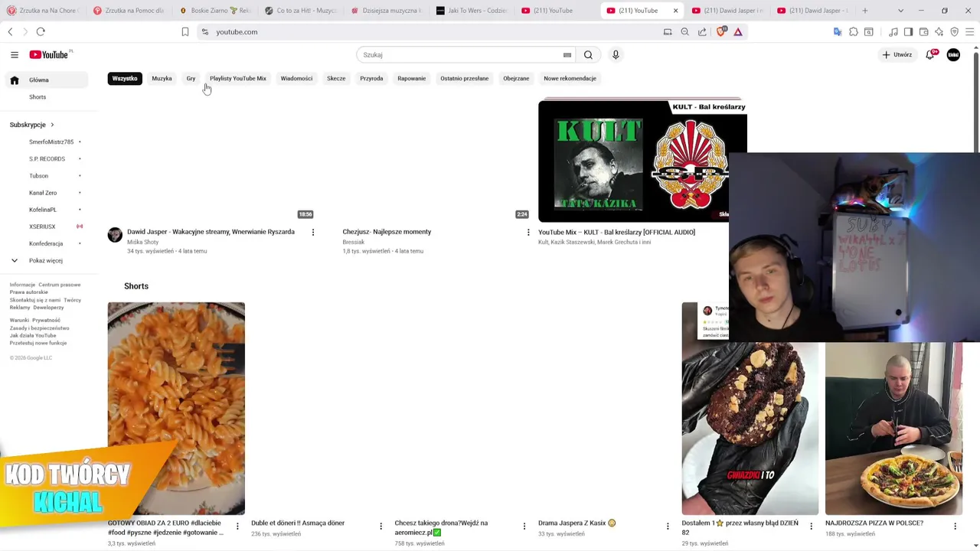The image size is (980, 551).
Task: Open Brave Shields lion icon
Action: pos(721,32)
